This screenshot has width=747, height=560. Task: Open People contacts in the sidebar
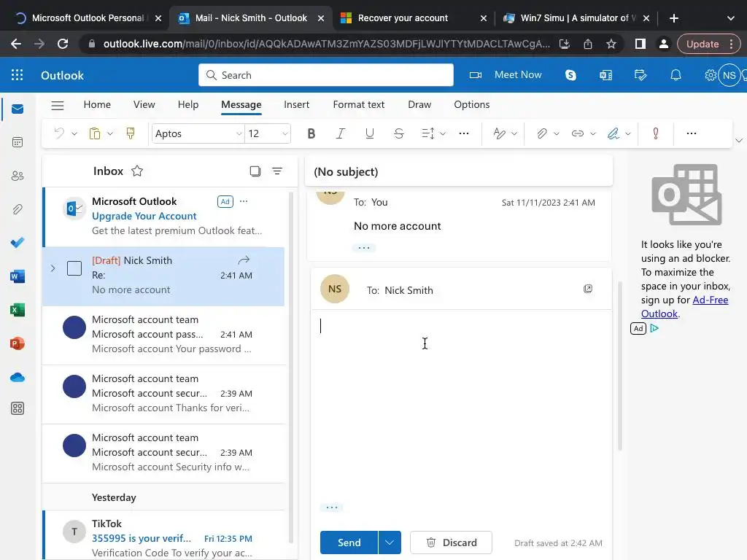[18, 176]
